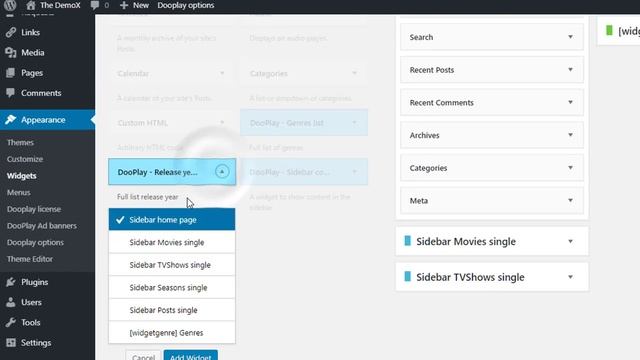
Task: Click blue marker on Sidebar Movies single
Action: click(407, 241)
